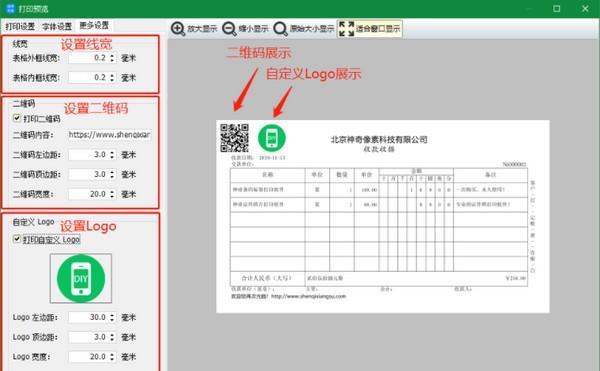Close the 打印预览 window
Image resolution: width=600 pixels, height=371 pixels.
(x=585, y=8)
